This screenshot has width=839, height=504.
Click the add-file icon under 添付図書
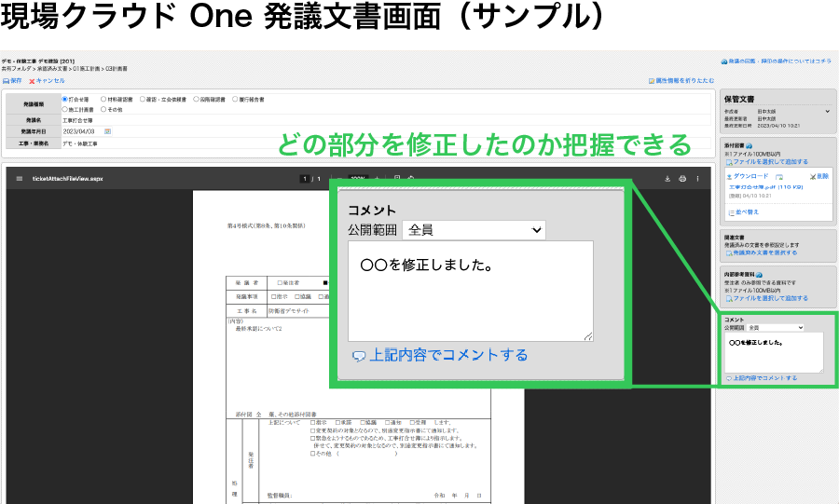[729, 162]
